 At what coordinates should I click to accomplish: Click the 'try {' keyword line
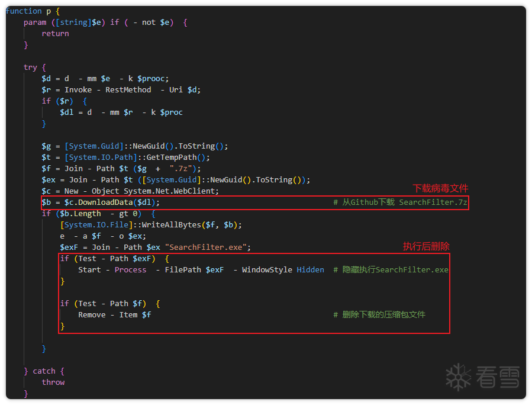point(34,67)
